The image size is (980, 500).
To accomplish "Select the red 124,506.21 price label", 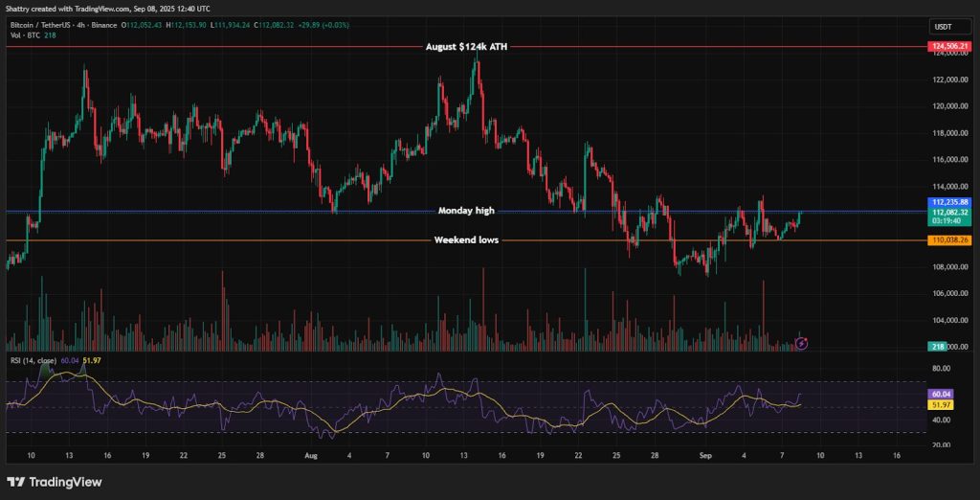I will tap(948, 46).
